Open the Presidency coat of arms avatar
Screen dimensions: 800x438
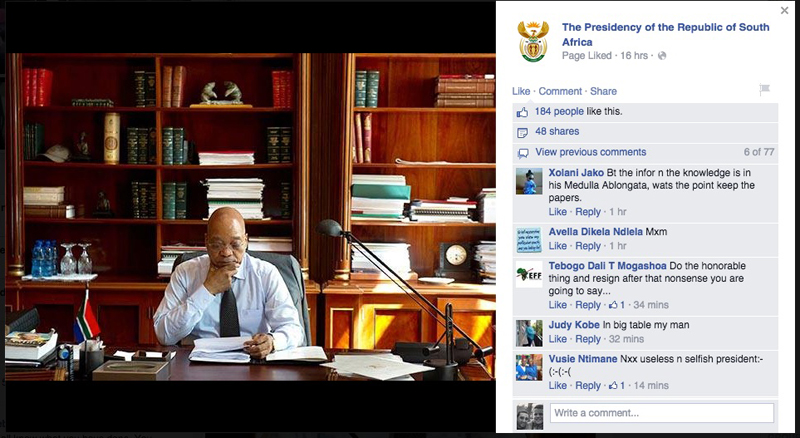(533, 41)
